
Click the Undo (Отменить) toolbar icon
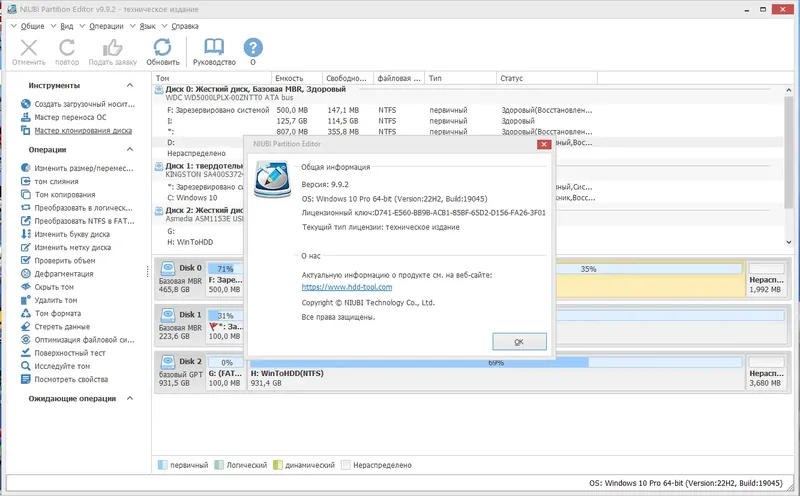tap(29, 48)
